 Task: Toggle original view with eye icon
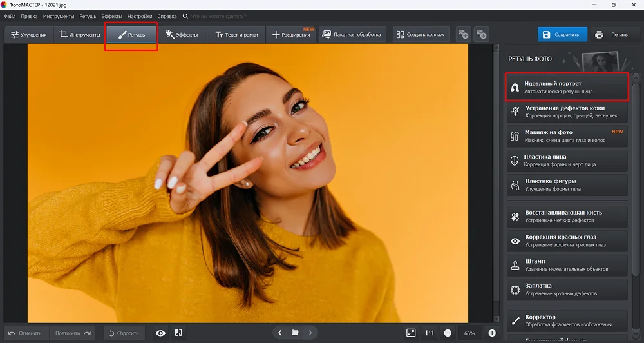[160, 333]
